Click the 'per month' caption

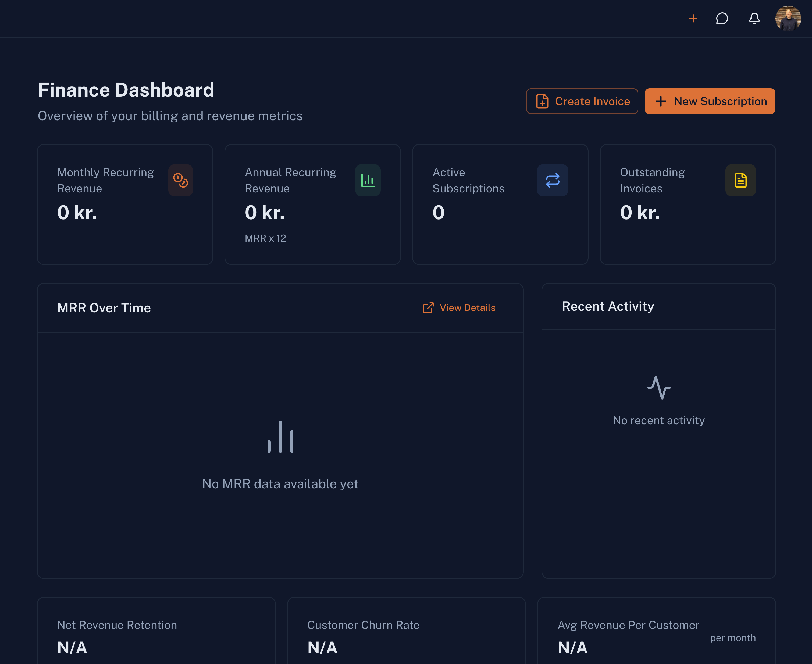click(x=733, y=638)
